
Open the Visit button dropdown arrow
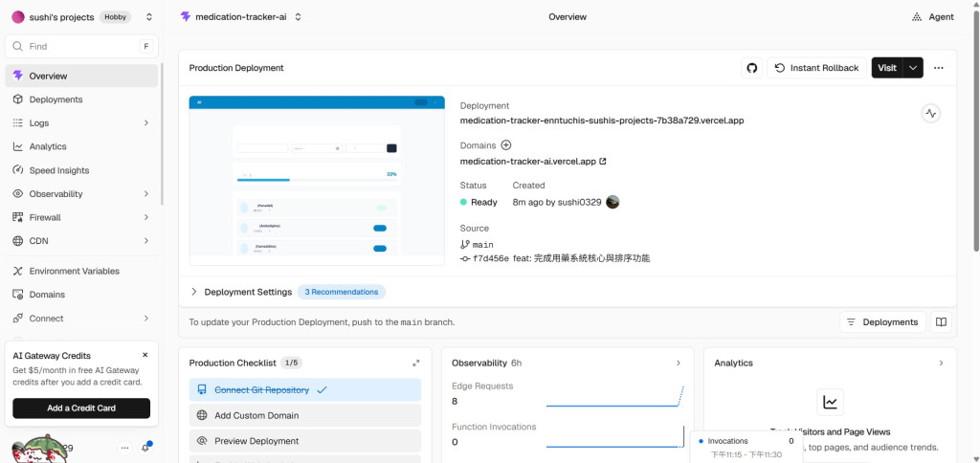click(913, 68)
